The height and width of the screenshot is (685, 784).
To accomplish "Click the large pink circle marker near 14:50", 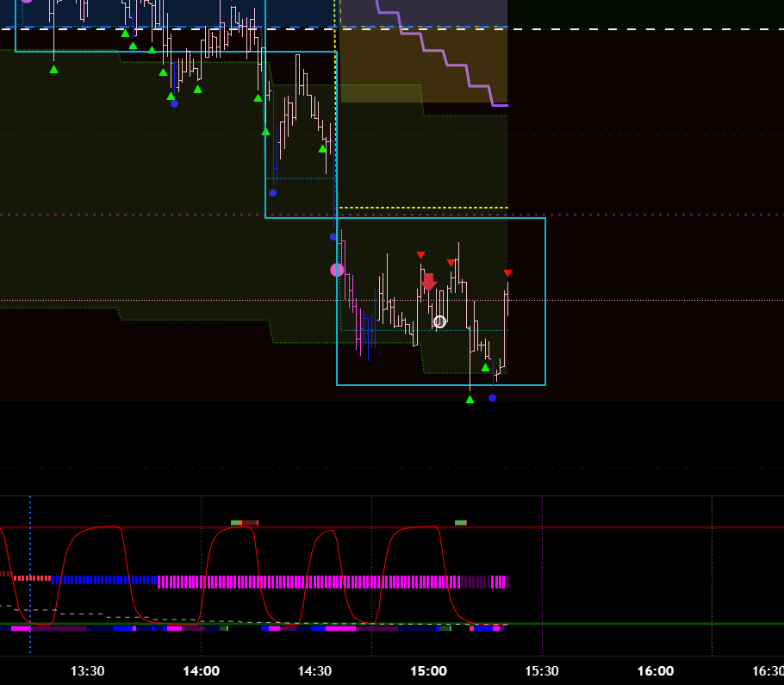I will click(337, 270).
